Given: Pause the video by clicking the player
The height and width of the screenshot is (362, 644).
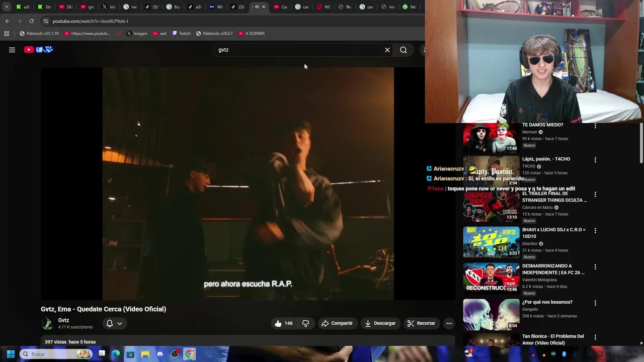Looking at the screenshot, I should [x=248, y=184].
